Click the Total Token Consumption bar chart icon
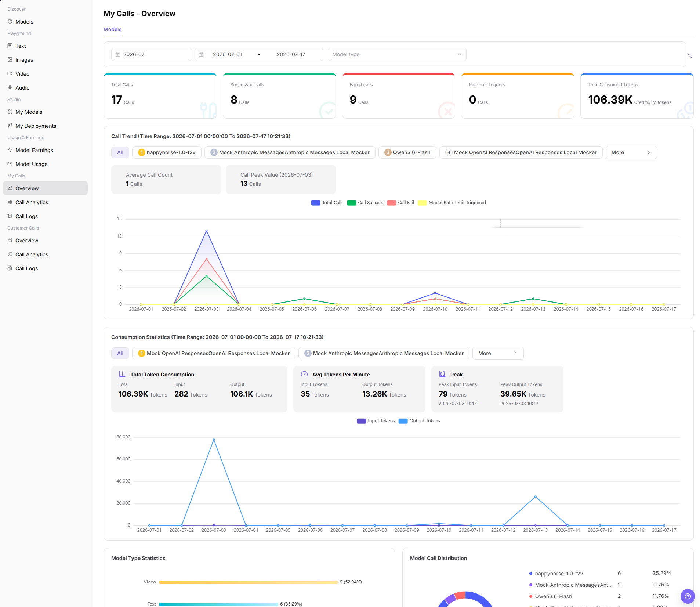Screen dimensions: 700x607 pyautogui.click(x=122, y=374)
